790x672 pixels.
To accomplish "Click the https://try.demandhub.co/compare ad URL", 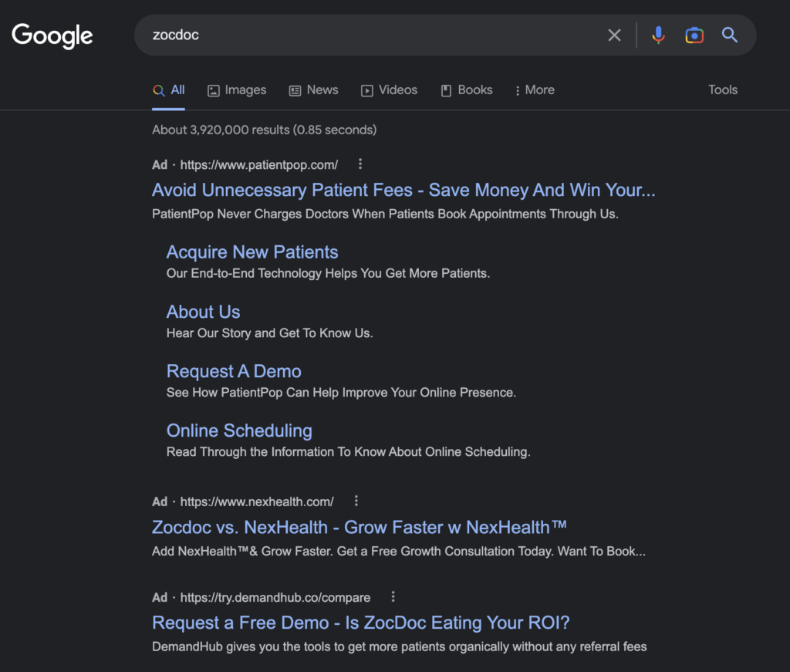I will coord(275,597).
